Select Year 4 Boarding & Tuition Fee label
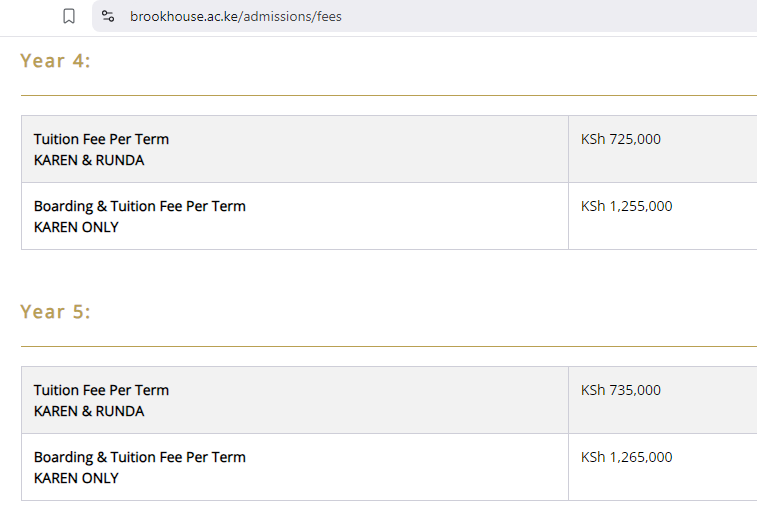Screen dimensions: 757x518 pos(139,206)
